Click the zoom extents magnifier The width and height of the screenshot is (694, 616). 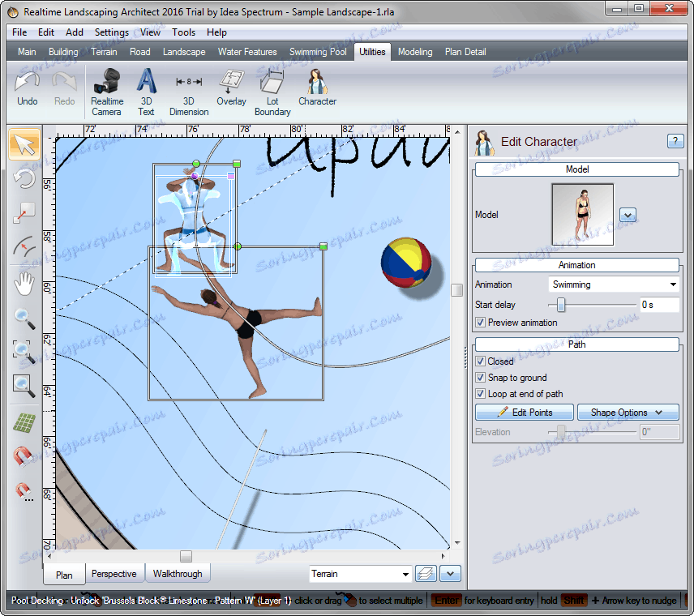click(24, 386)
